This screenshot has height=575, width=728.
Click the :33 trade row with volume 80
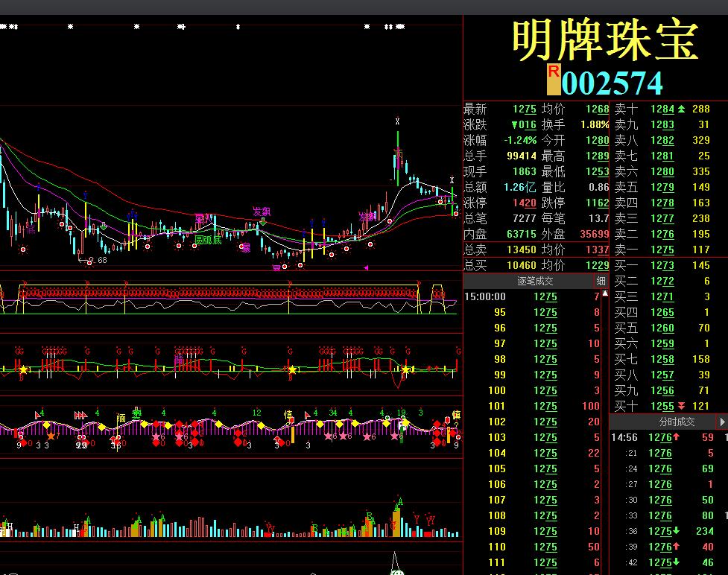coord(668,515)
